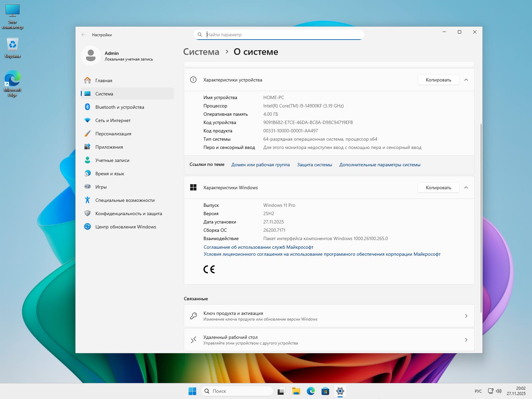The height and width of the screenshot is (399, 532).
Task: Open the Игры gamepad icon
Action: 87,187
